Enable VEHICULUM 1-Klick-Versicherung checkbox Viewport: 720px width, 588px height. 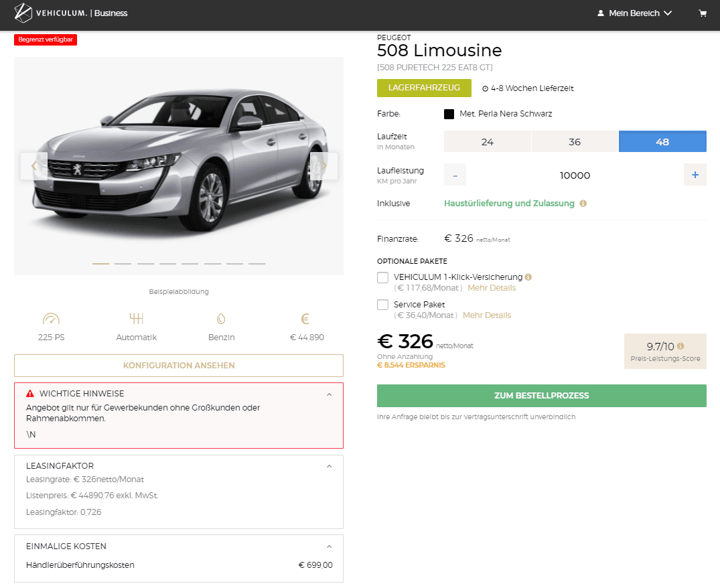click(382, 277)
